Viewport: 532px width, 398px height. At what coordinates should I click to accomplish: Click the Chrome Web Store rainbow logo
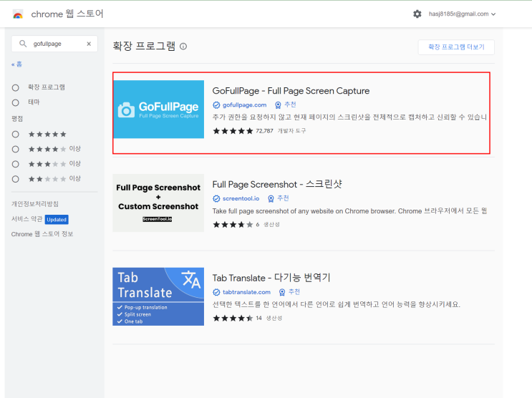coord(18,14)
